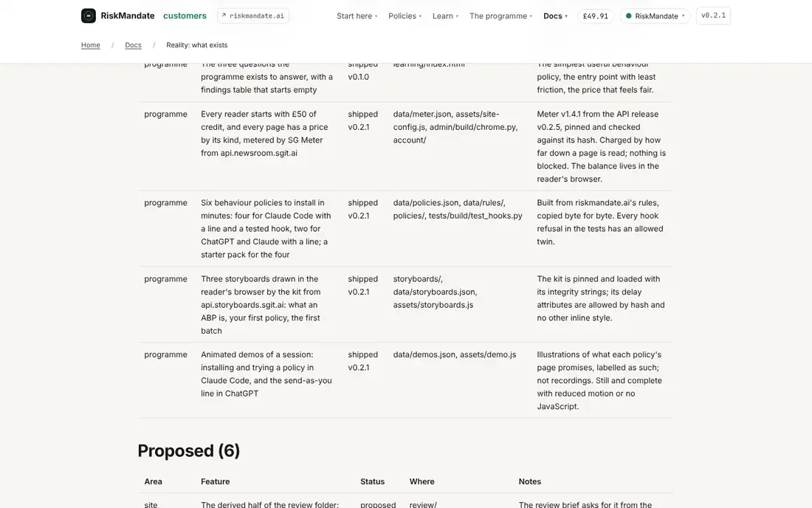Open the Learn dropdown menu
The image size is (812, 508).
445,16
